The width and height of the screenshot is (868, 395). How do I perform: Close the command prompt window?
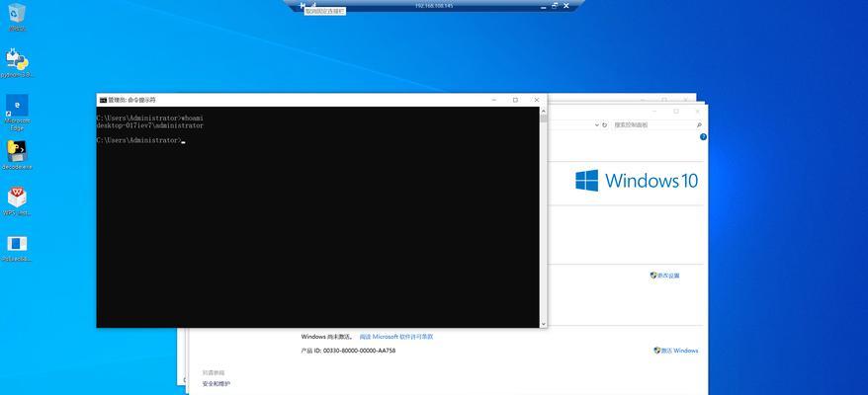point(537,100)
